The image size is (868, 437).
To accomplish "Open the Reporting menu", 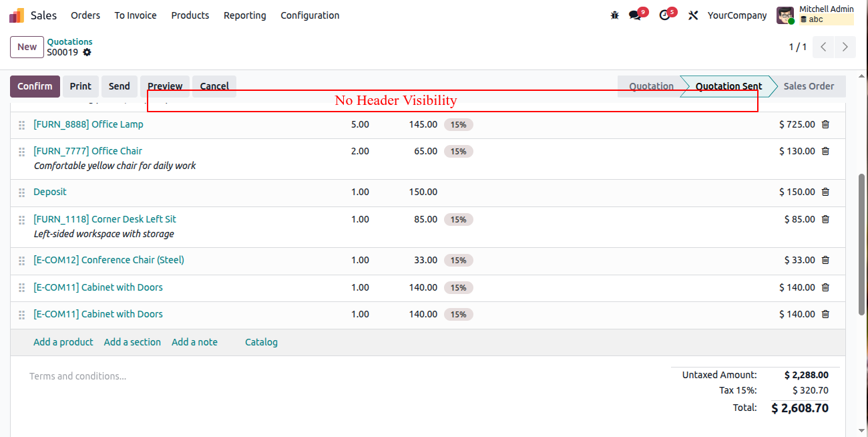I will coord(245,15).
